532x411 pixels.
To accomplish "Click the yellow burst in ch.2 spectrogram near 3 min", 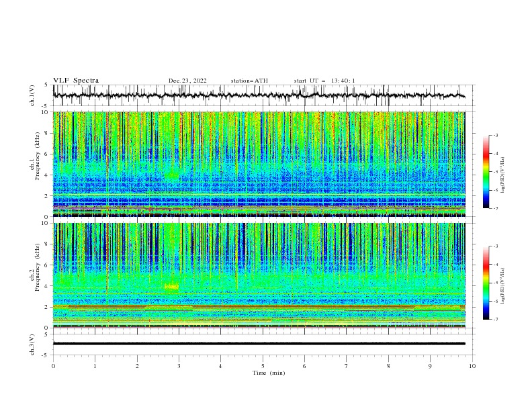I will pyautogui.click(x=172, y=287).
